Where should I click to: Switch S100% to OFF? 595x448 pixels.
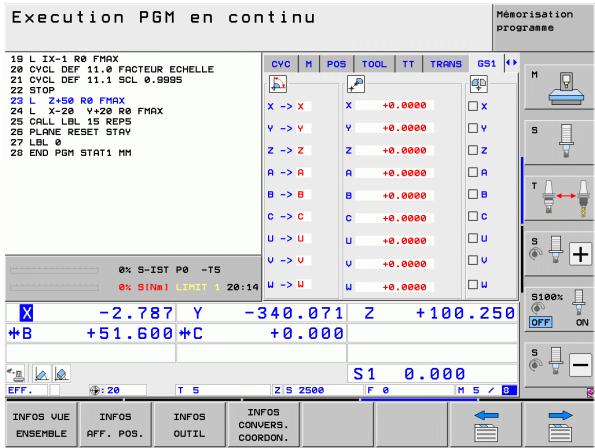click(x=540, y=322)
